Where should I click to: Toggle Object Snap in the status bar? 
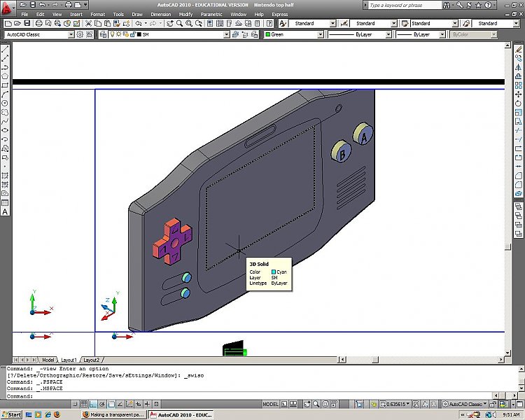click(111, 404)
